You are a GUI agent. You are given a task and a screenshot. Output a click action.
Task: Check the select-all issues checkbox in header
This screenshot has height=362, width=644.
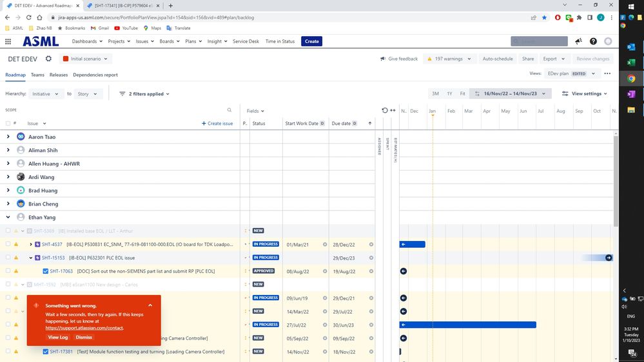[8, 123]
